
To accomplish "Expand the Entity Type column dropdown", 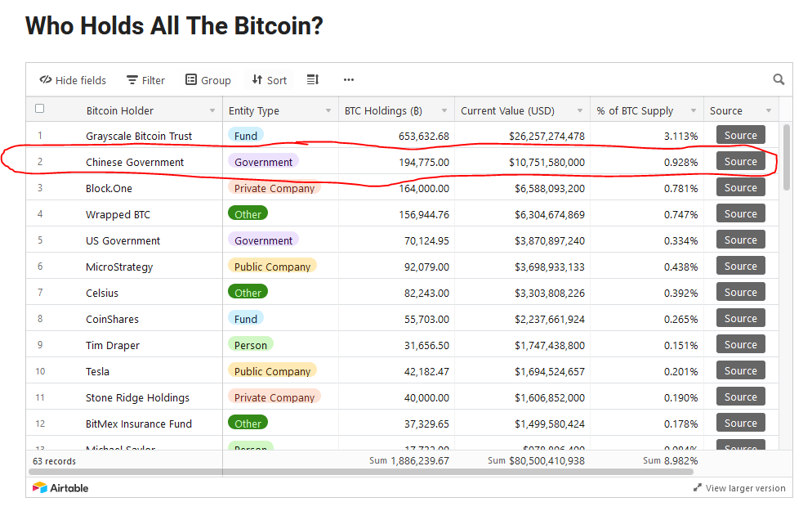I will [328, 111].
